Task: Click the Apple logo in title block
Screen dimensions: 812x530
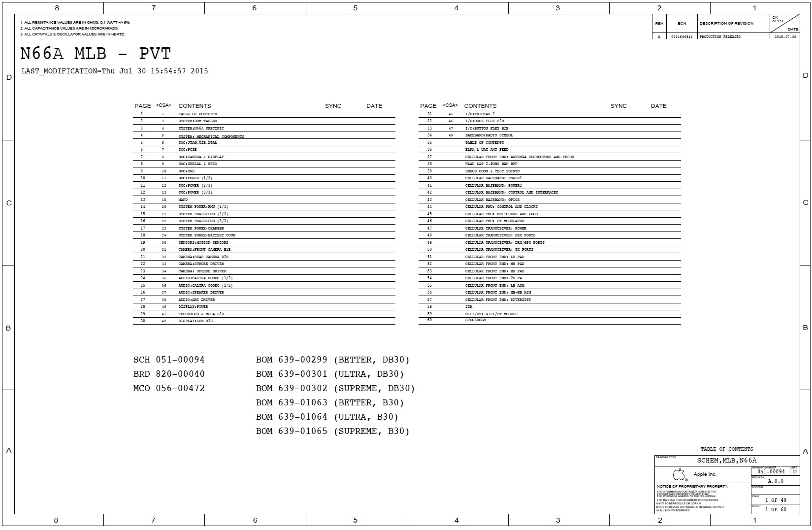Action: (680, 475)
